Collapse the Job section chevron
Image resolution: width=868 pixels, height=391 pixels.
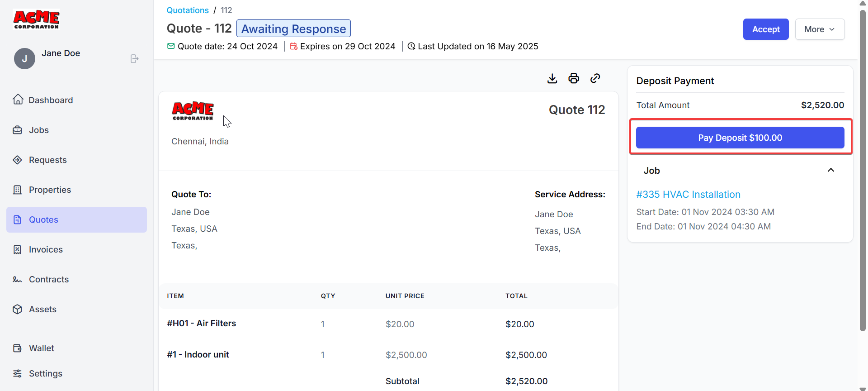point(831,170)
